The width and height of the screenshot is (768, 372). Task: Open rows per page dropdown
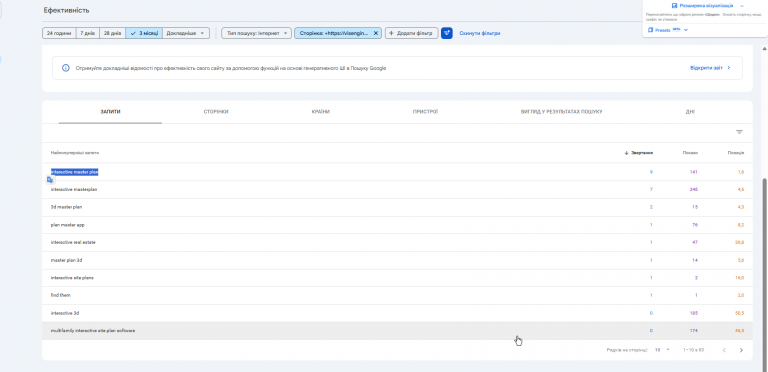[x=662, y=350]
